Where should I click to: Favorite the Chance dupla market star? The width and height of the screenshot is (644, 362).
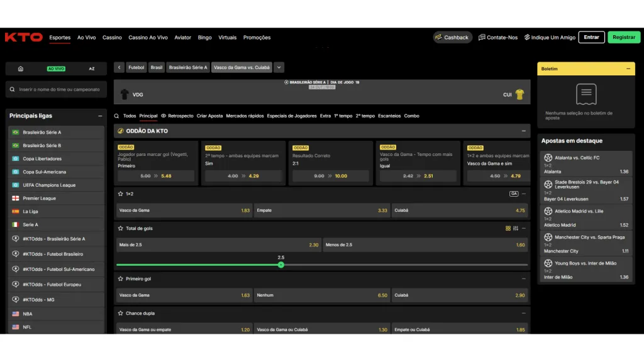click(x=120, y=313)
